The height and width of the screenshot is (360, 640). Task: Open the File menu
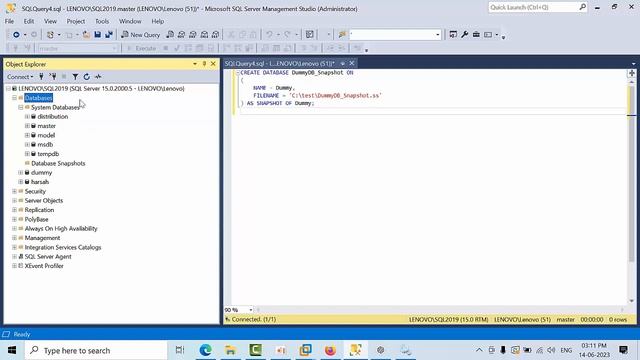(x=9, y=21)
